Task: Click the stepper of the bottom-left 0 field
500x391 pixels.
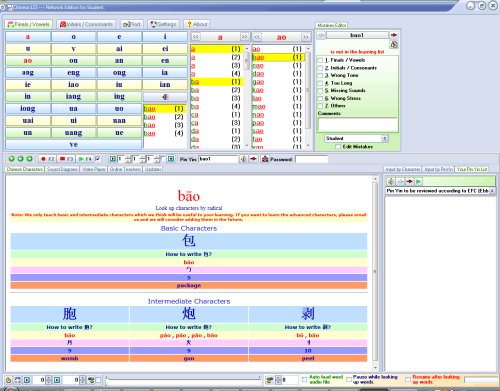Action: coord(49,380)
